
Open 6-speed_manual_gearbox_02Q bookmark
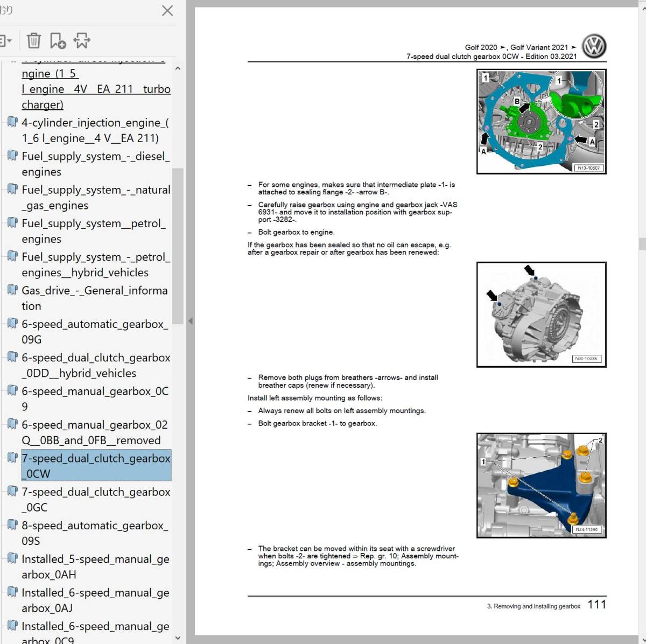[x=95, y=432]
